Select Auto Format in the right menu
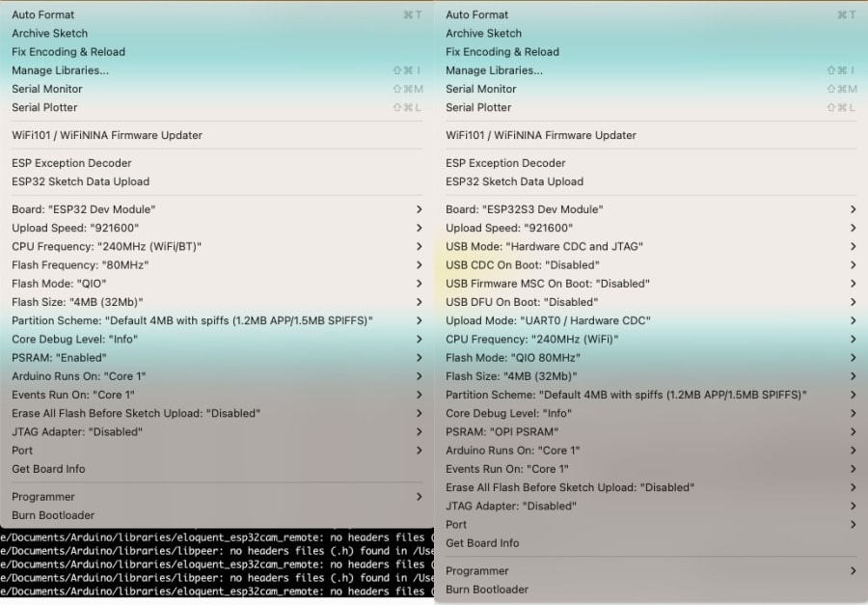The image size is (868, 605). (651, 15)
